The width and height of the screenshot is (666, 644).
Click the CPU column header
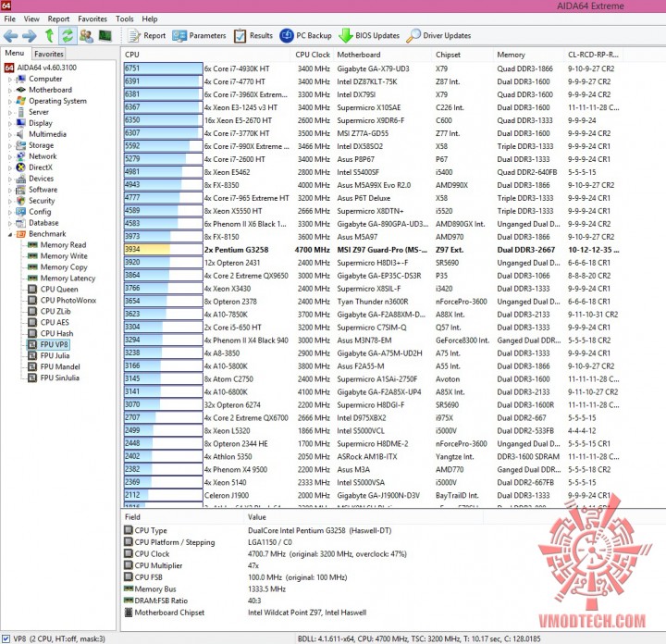pos(206,55)
